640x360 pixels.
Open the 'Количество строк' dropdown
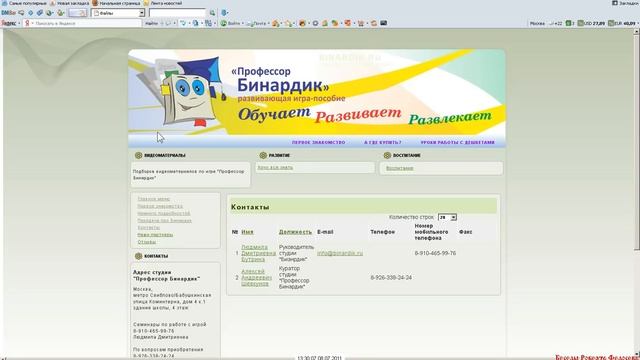pos(447,218)
